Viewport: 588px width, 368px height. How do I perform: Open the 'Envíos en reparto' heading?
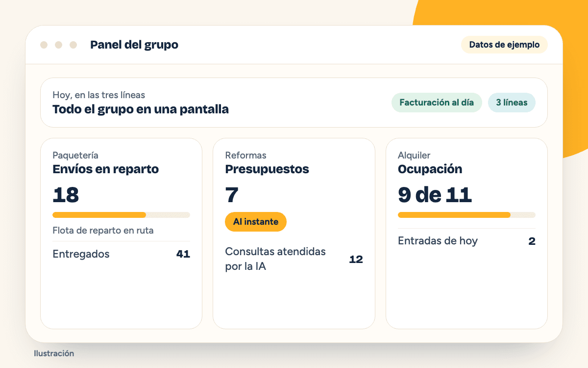pos(106,169)
